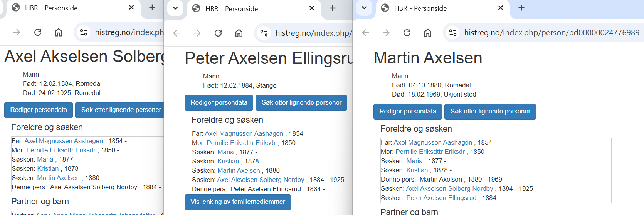Screen dimensions: 644x215
Task: Click 'Rediger persondata' on Martin Axelsen page
Action: pos(407,112)
